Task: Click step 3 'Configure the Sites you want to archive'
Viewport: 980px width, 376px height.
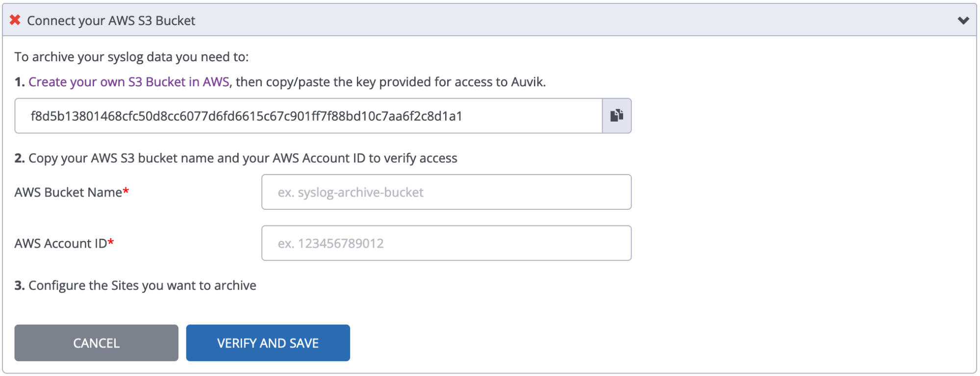Action: point(135,285)
